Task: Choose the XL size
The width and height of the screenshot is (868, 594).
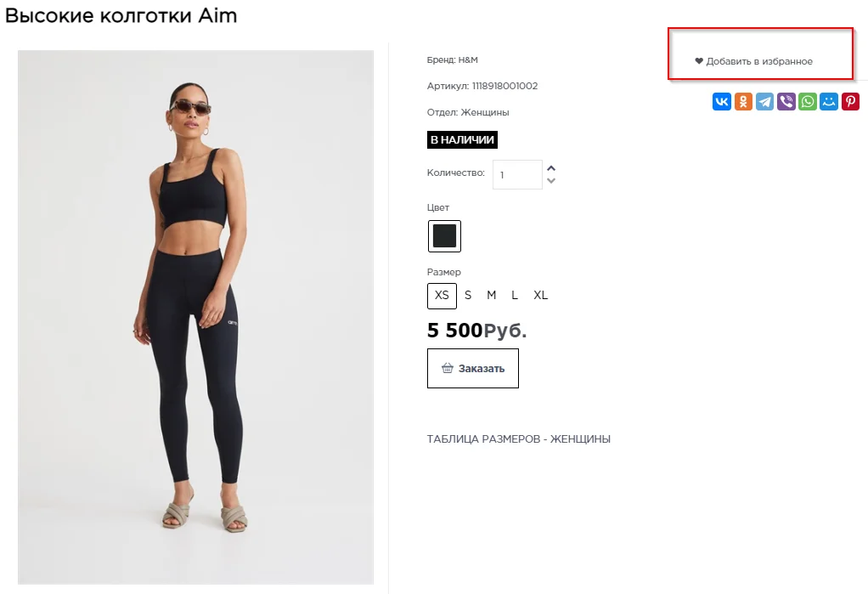Action: (x=541, y=296)
